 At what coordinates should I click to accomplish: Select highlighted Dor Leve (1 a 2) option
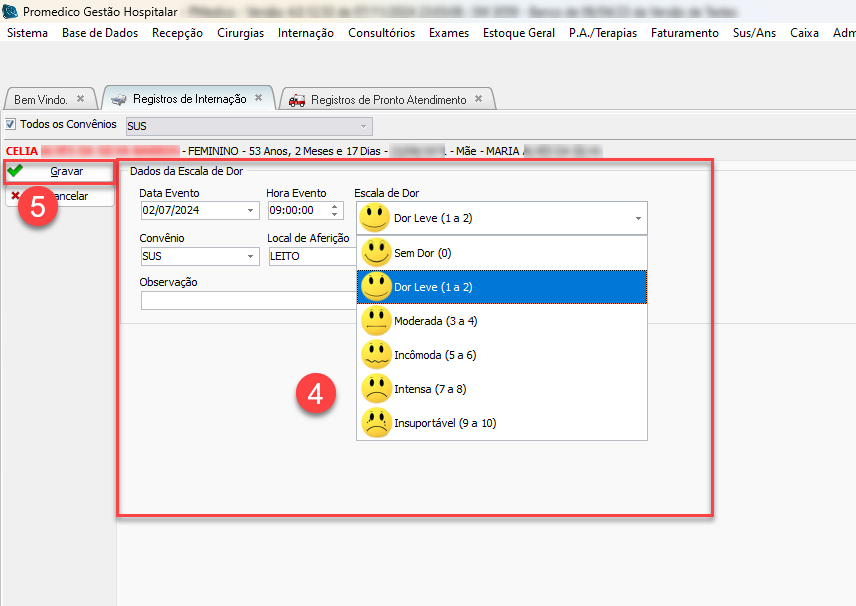[x=432, y=287]
